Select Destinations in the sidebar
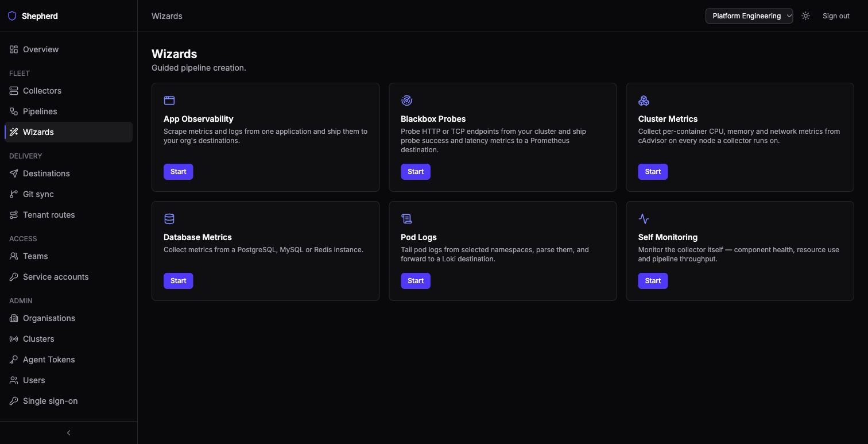This screenshot has width=868, height=444. (68, 173)
